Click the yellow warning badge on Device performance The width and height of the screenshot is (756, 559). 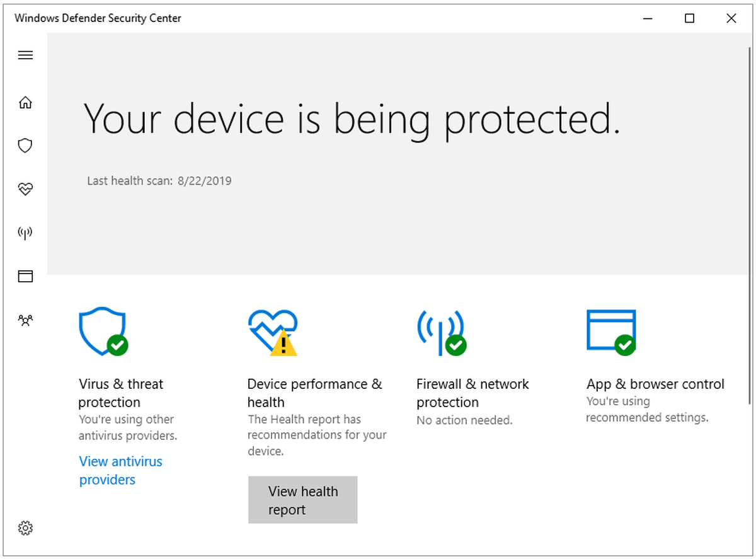pyautogui.click(x=283, y=345)
